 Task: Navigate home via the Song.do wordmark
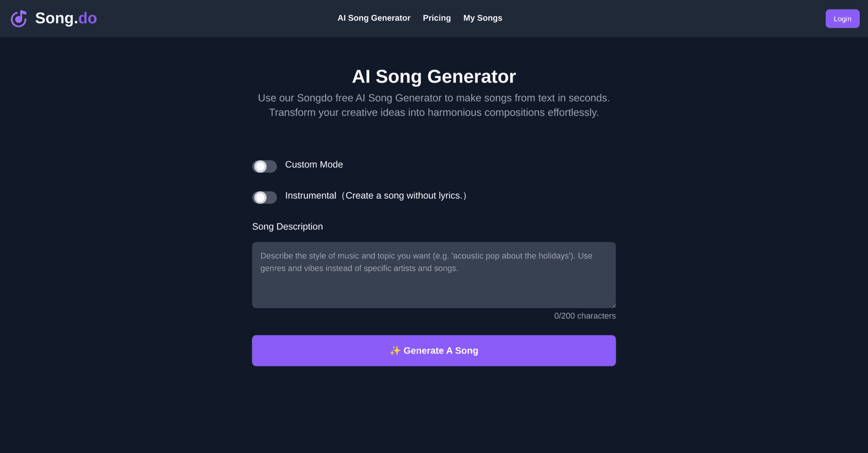pos(66,18)
